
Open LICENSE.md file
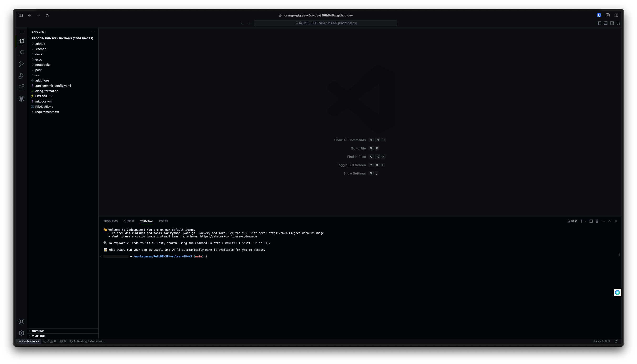[x=62, y=96]
